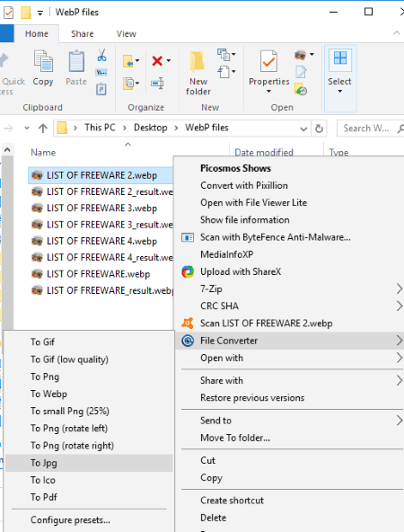Open the Delete dropdown arrow
The height and width of the screenshot is (532, 404).
click(x=169, y=61)
